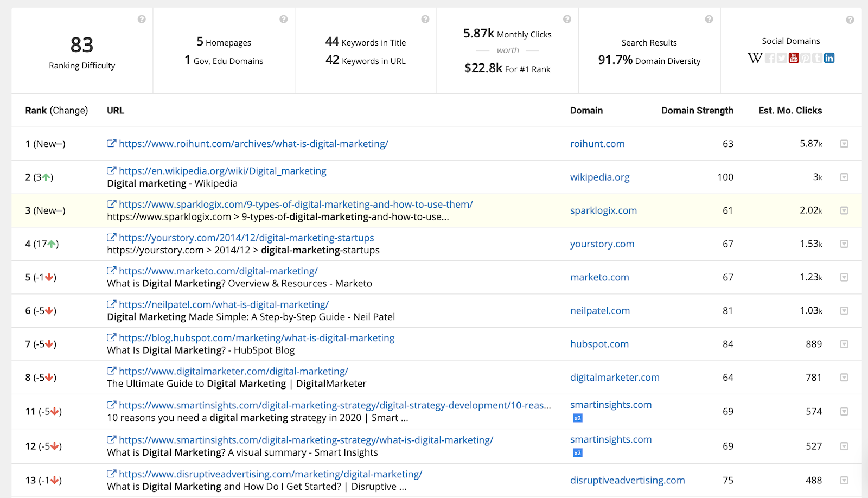This screenshot has width=868, height=498.
Task: Open the yourstory digital-marketing-startups URL
Action: tap(246, 238)
